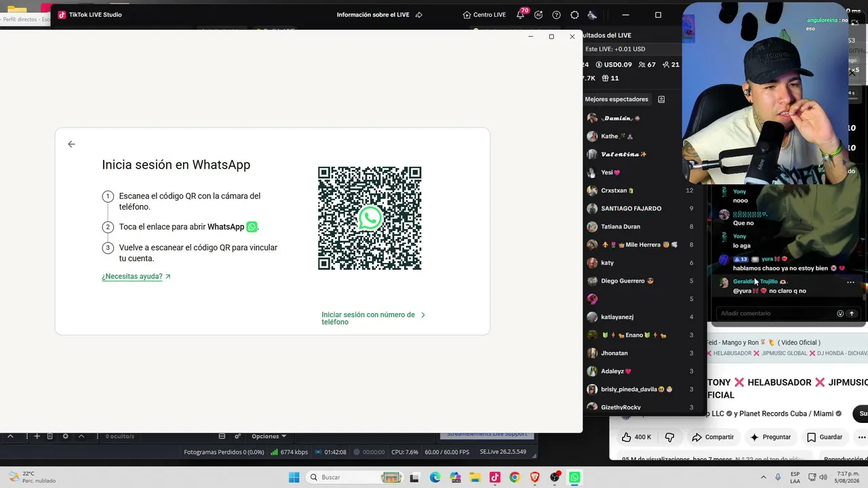
Task: Open WhatsApp from the taskbar
Action: 574,477
